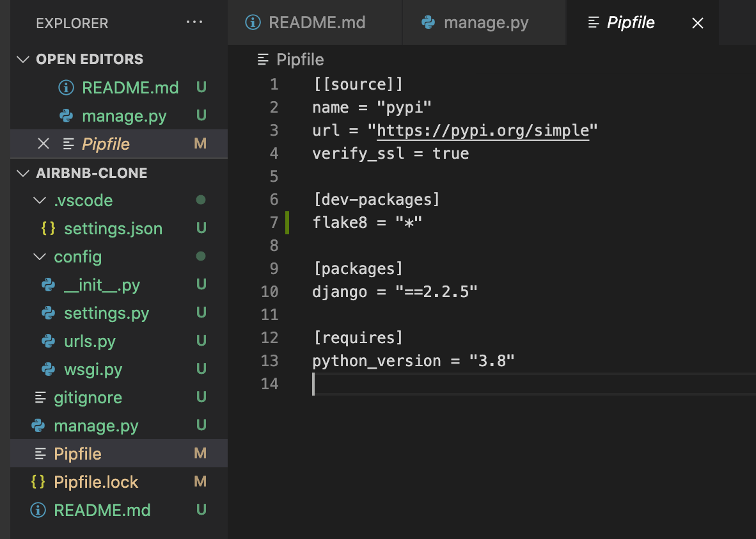756x539 pixels.
Task: Click the Python icon beside urls.py
Action: pos(48,341)
